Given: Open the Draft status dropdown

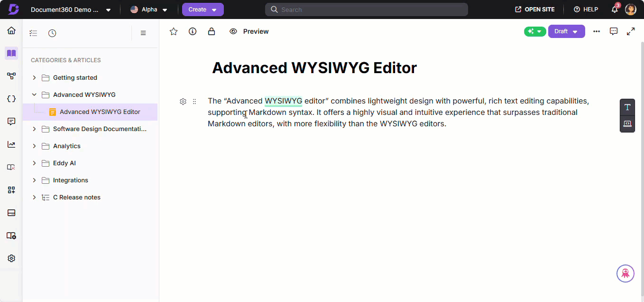Looking at the screenshot, I should (566, 31).
